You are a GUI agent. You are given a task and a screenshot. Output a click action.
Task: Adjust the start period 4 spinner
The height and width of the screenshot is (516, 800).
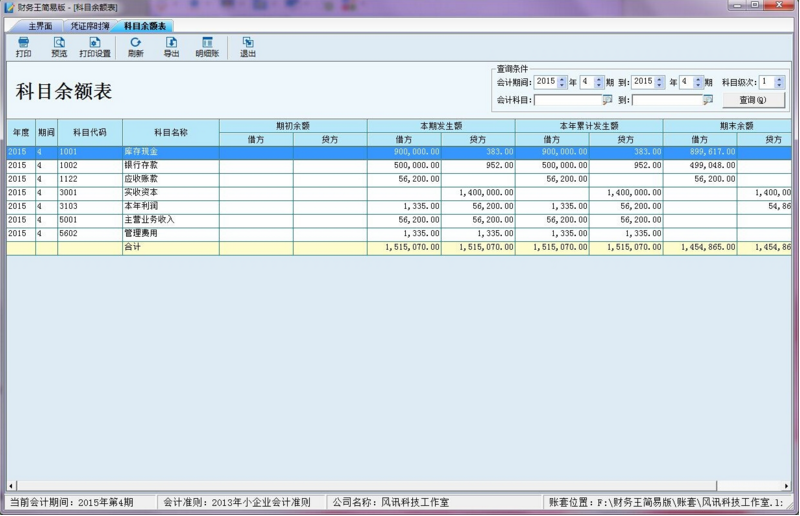coord(599,82)
